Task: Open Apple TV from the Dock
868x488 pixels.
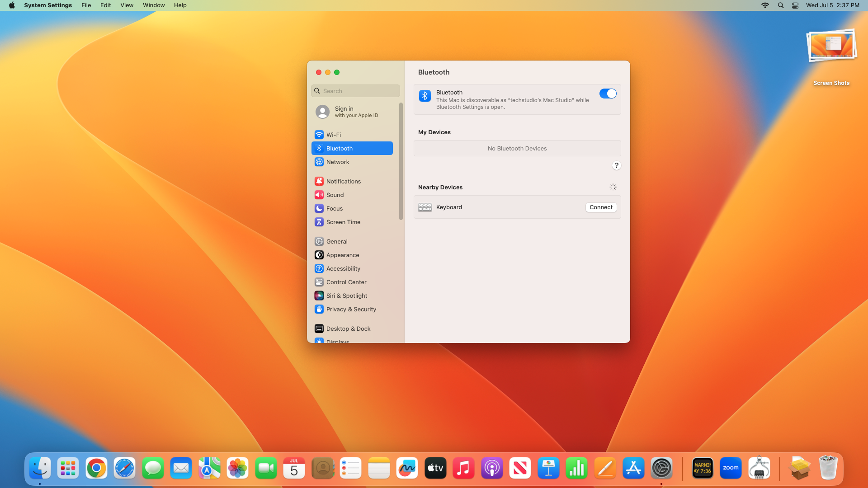Action: point(435,468)
